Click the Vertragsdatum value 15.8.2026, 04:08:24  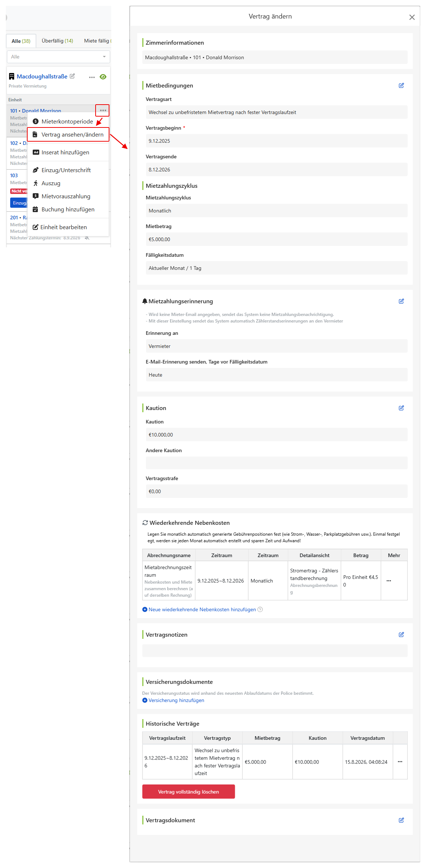(x=366, y=762)
